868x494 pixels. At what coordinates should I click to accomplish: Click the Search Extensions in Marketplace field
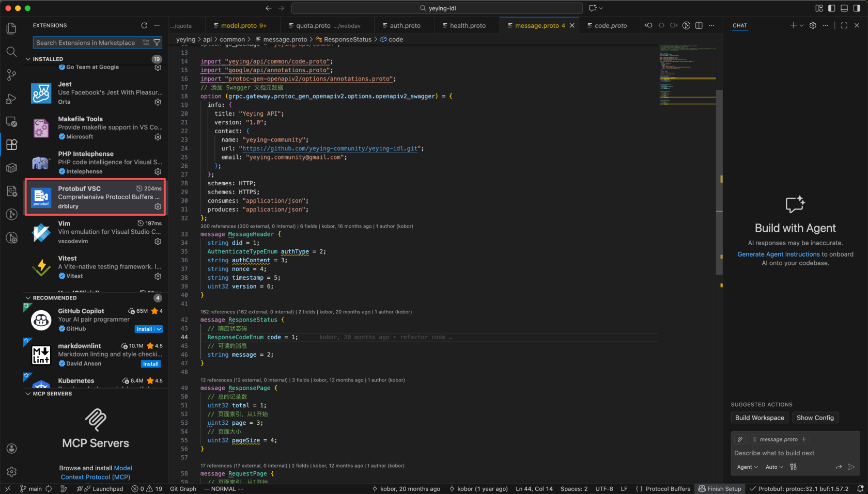coord(86,43)
